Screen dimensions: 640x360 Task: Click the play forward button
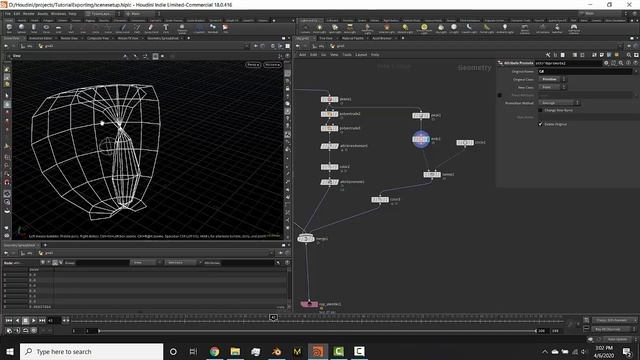(33, 321)
